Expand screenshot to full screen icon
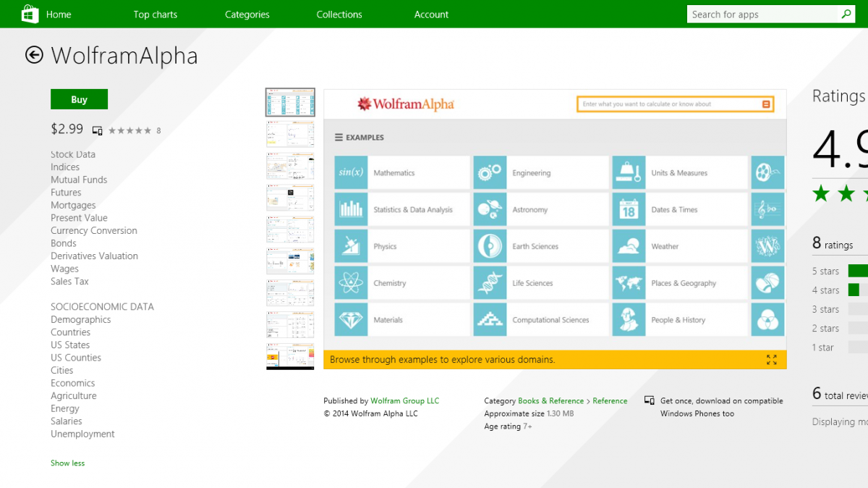Image resolution: width=868 pixels, height=488 pixels. (x=772, y=360)
